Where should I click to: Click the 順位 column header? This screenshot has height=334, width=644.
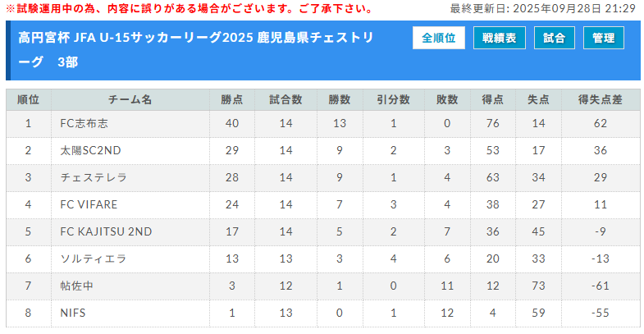tap(28, 100)
